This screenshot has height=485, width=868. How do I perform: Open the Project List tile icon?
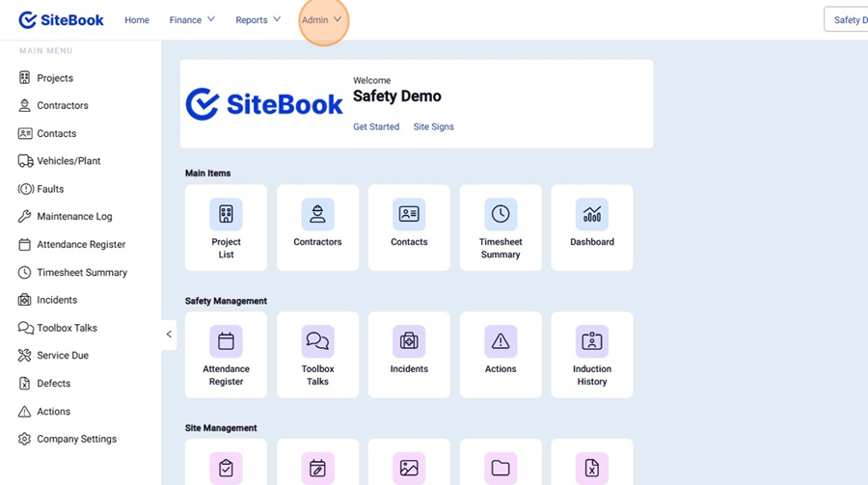click(x=226, y=214)
